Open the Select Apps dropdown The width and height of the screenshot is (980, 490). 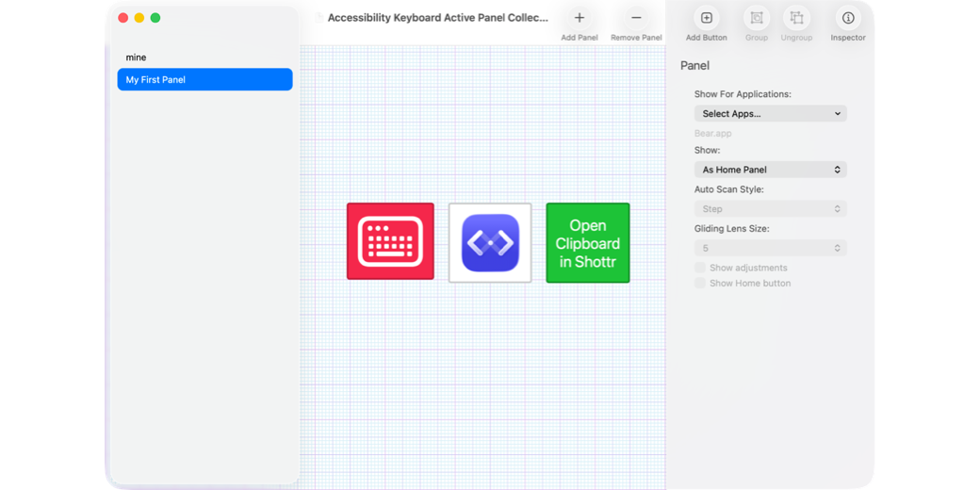click(x=771, y=114)
